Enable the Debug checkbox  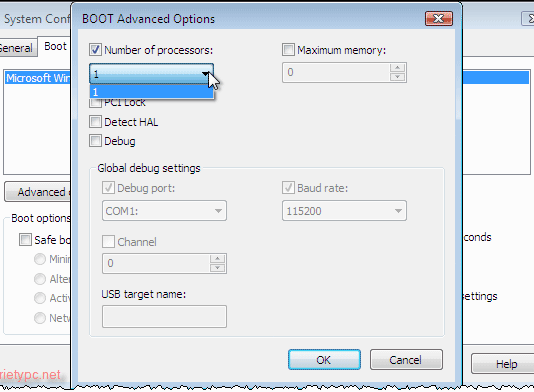[x=95, y=141]
